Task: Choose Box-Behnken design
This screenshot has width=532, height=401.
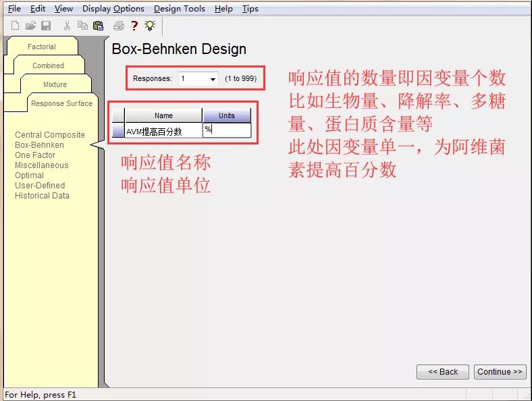Action: (x=39, y=145)
